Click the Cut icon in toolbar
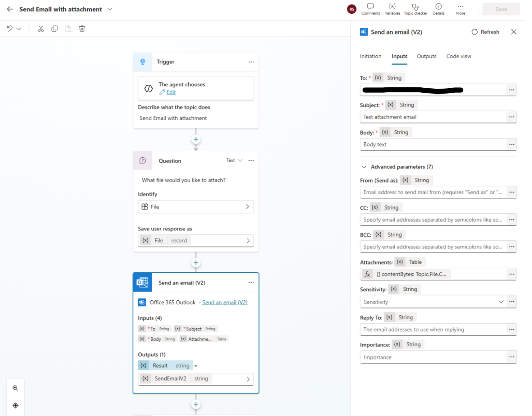532x416 pixels. 41,29
